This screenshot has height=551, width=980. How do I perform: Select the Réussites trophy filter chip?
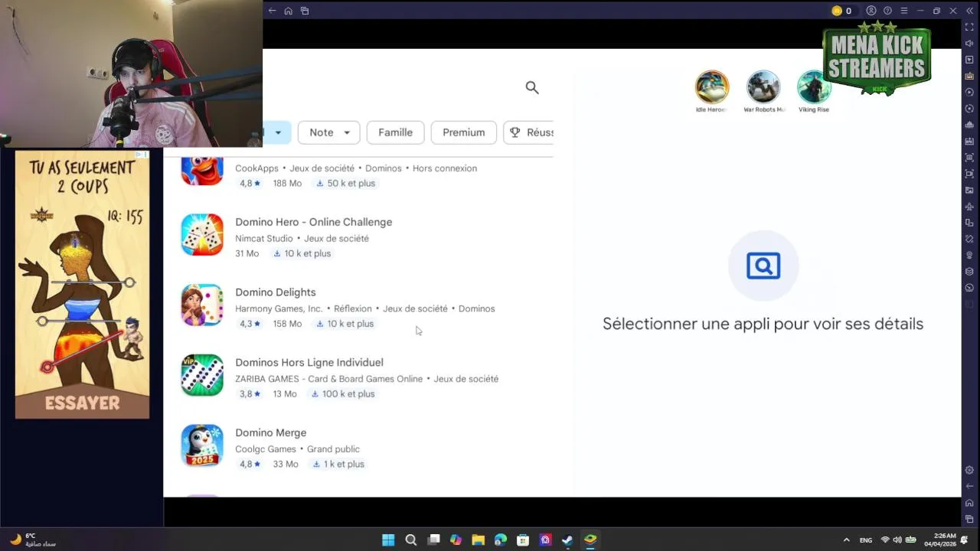pyautogui.click(x=528, y=132)
